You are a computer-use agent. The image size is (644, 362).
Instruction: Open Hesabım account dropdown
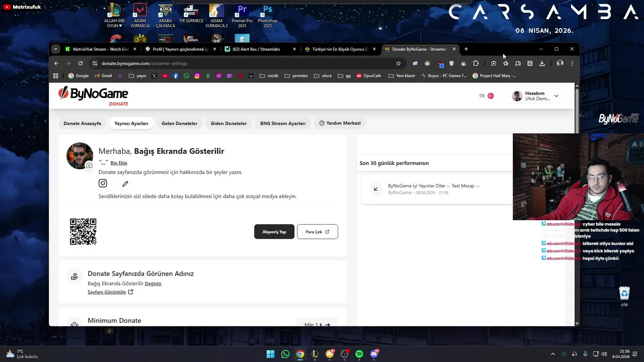(x=536, y=96)
